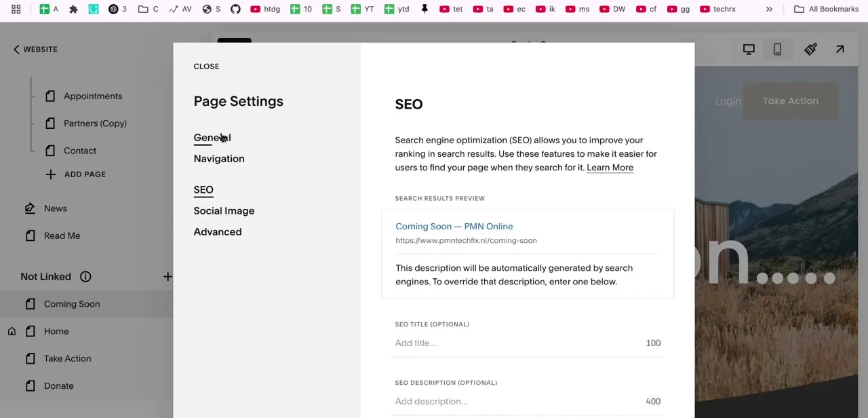The width and height of the screenshot is (868, 418).
Task: Click Take Action button in site preview
Action: (790, 100)
